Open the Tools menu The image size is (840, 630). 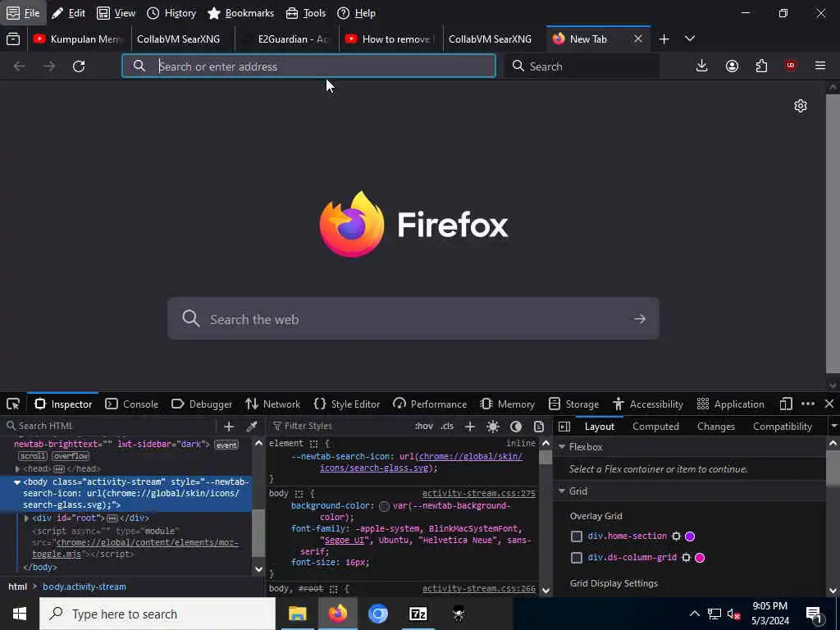(306, 13)
